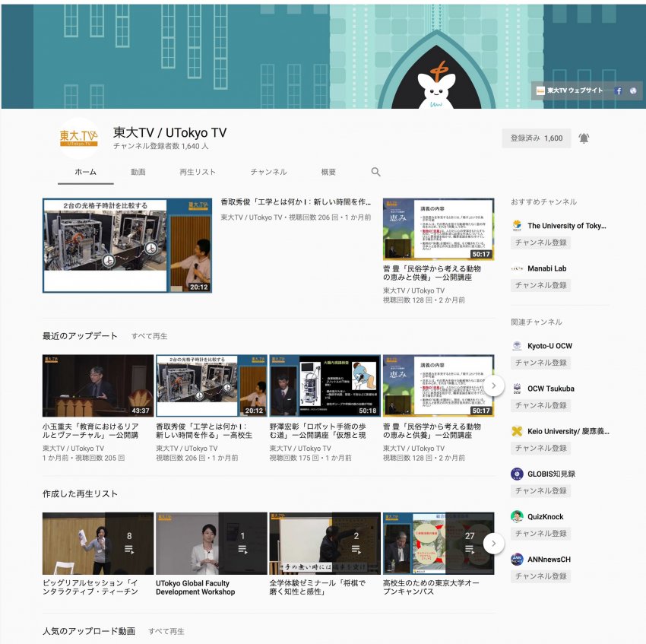Open the 2-video 全学体験ゼミナール playlist thumbnail
This screenshot has height=644, width=646.
coord(325,544)
